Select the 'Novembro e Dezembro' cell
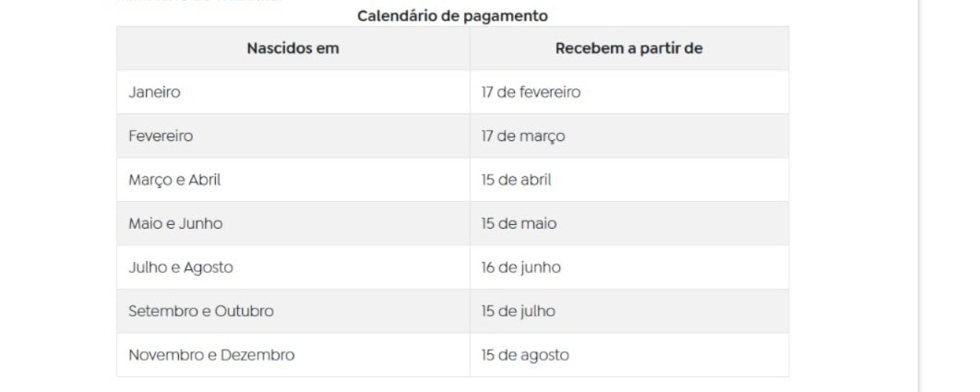This screenshot has height=392, width=980. 293,354
